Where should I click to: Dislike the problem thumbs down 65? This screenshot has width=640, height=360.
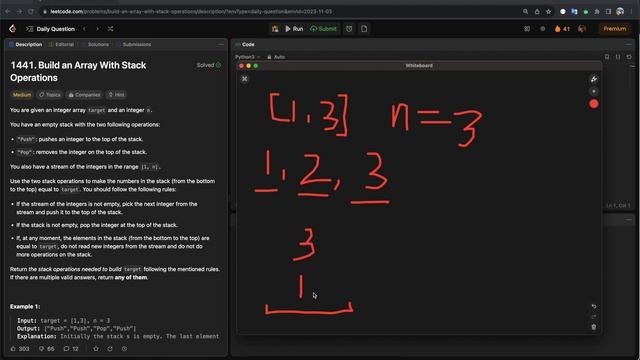coord(47,349)
